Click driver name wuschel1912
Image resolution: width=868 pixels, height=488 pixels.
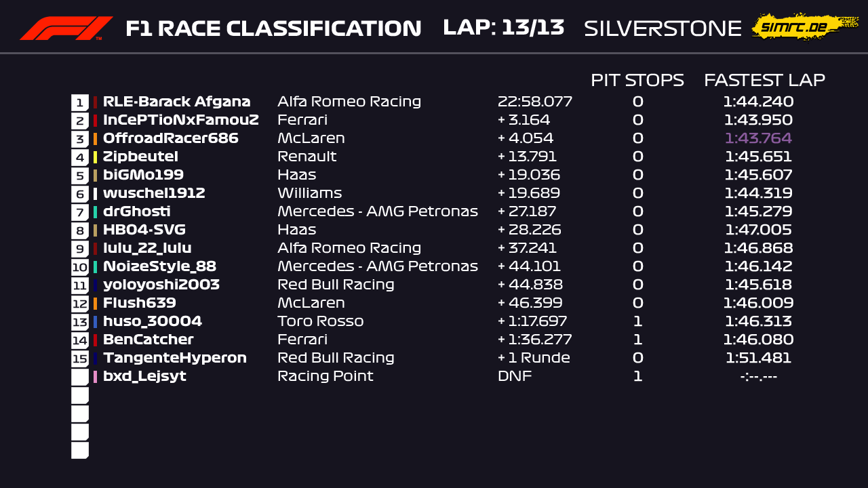click(x=154, y=194)
